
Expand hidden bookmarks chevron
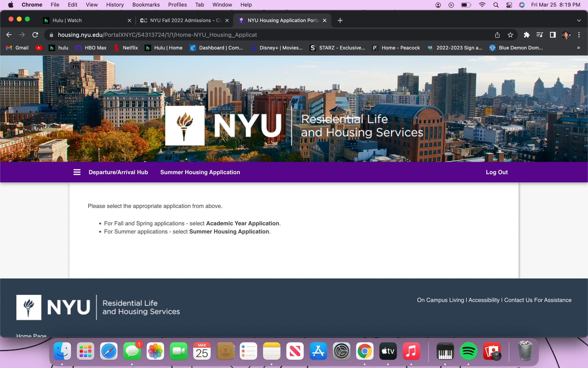pos(578,48)
